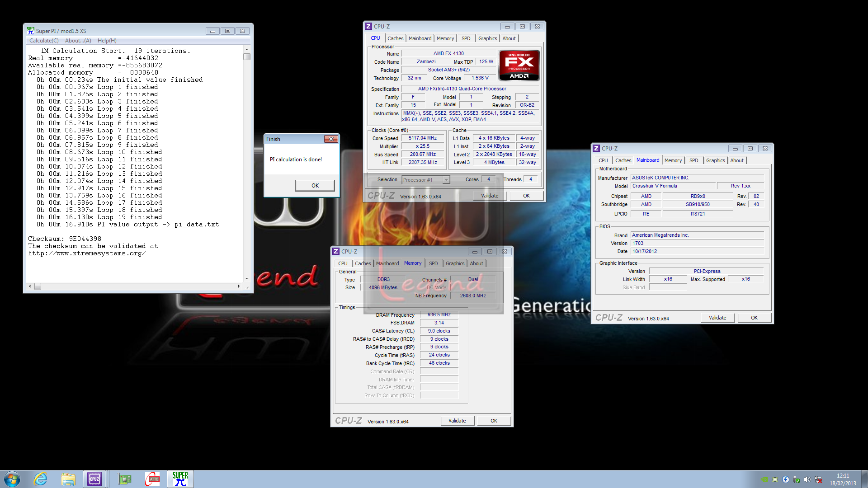Click OK in the Finish dialog
868x488 pixels.
[315, 186]
